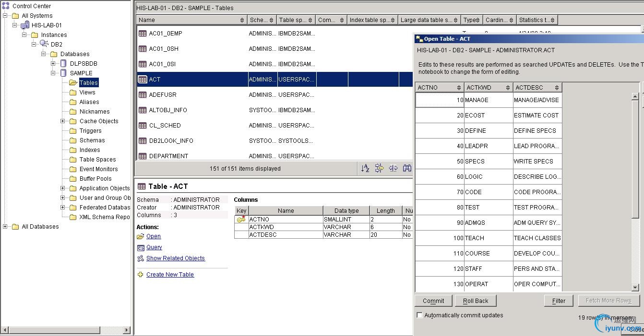Collapse the All Systems tree node
Viewport: 644px width, 336px height.
coord(5,15)
